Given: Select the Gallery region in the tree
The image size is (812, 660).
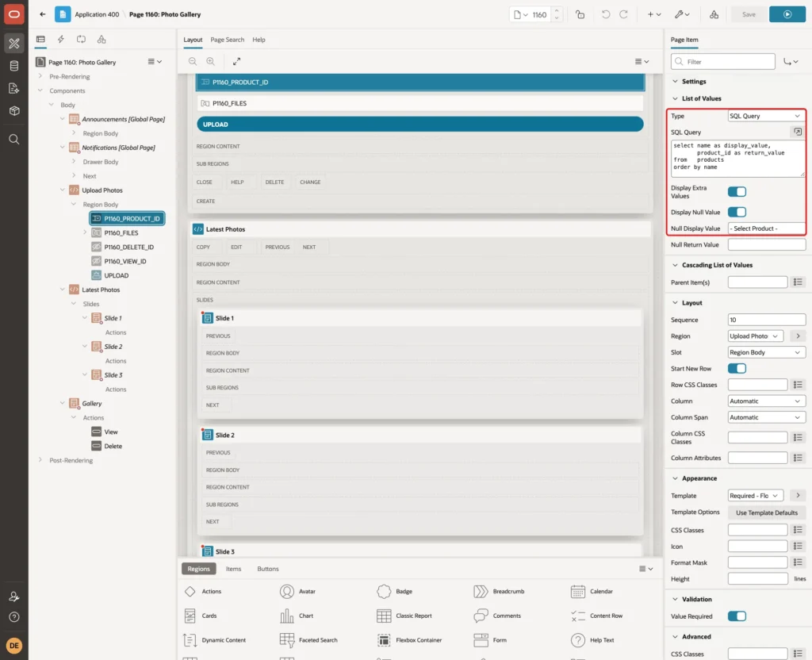Looking at the screenshot, I should coord(92,404).
